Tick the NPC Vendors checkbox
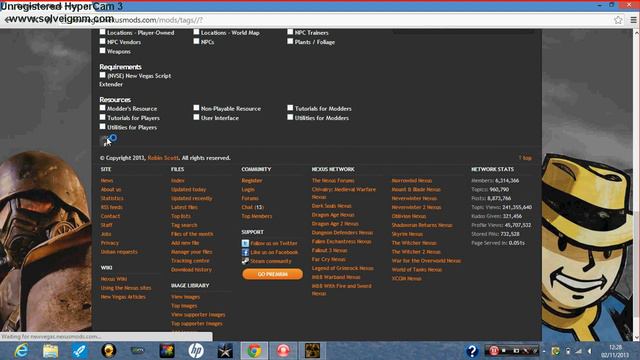This screenshot has height=360, width=640. click(102, 41)
